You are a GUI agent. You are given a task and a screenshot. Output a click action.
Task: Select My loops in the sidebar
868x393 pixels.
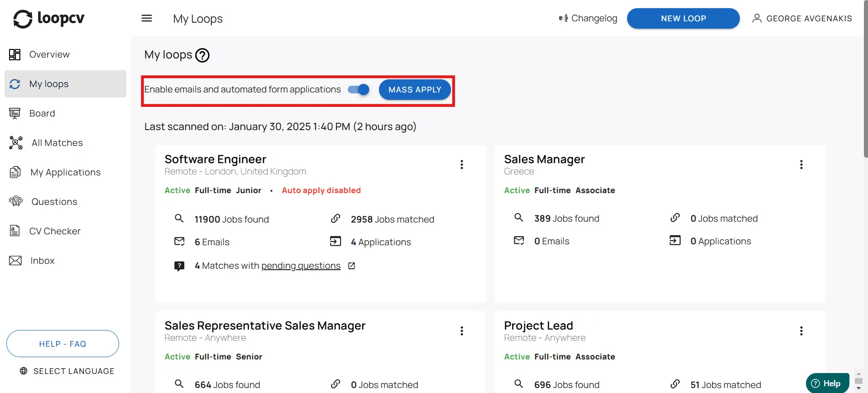pyautogui.click(x=65, y=84)
